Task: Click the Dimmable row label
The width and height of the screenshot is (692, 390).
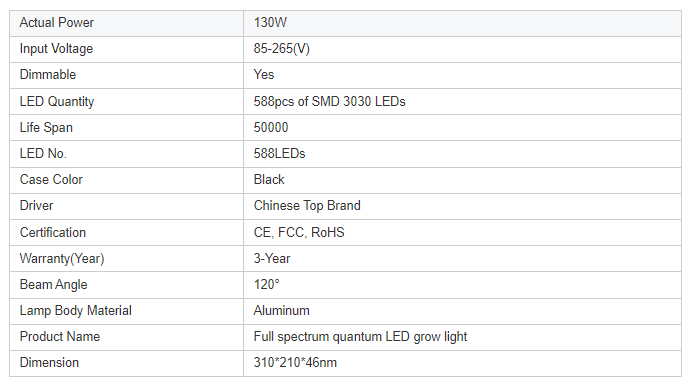Action: tap(48, 75)
